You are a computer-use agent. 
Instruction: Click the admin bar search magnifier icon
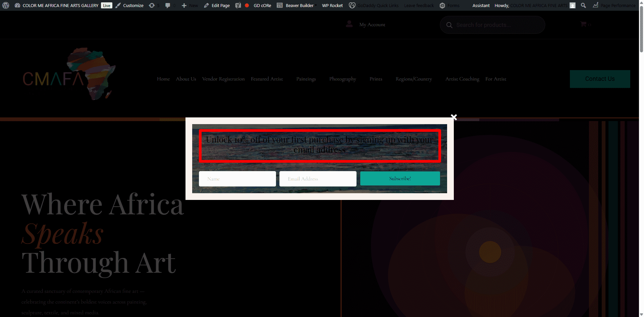click(584, 5)
